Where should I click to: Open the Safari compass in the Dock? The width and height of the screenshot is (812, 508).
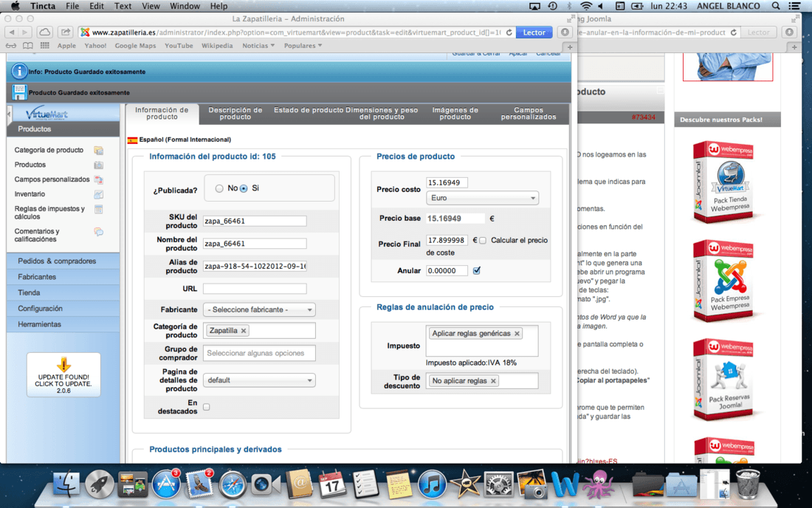point(232,485)
